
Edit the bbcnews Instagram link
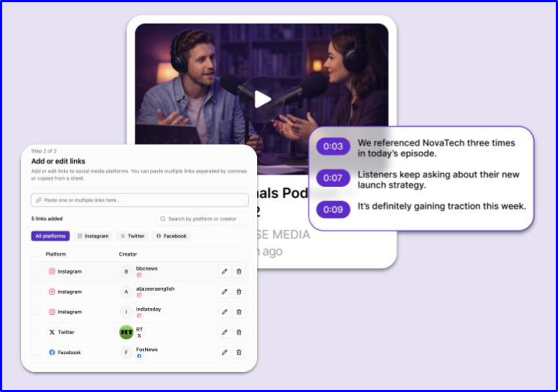point(224,272)
